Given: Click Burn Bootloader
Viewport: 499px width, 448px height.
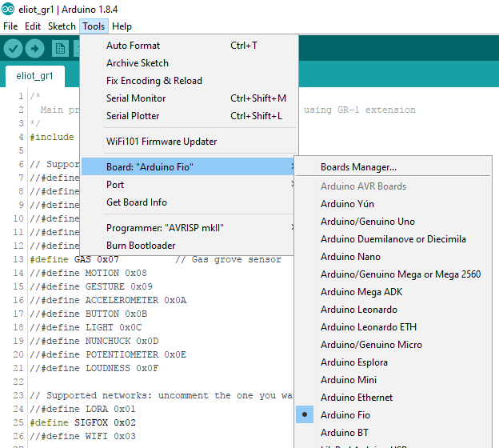Looking at the screenshot, I should pyautogui.click(x=188, y=246).
